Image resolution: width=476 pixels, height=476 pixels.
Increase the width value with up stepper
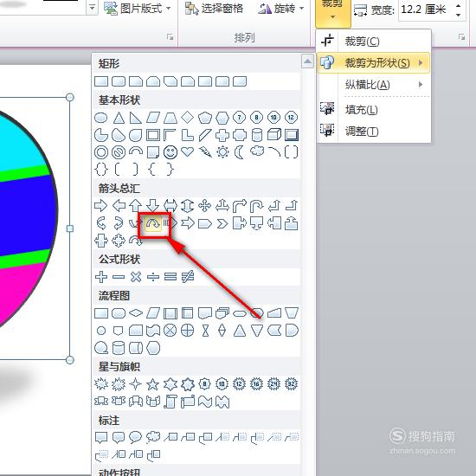pos(459,5)
